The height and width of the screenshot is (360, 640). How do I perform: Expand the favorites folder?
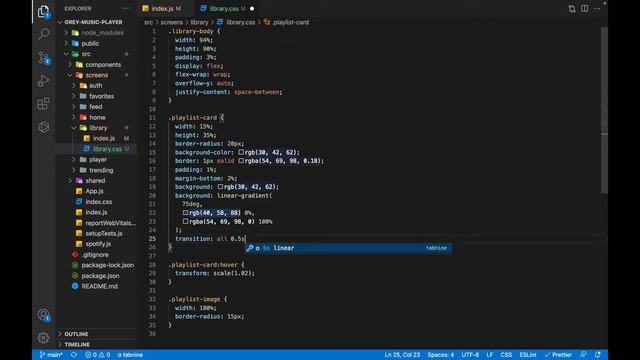point(97,96)
